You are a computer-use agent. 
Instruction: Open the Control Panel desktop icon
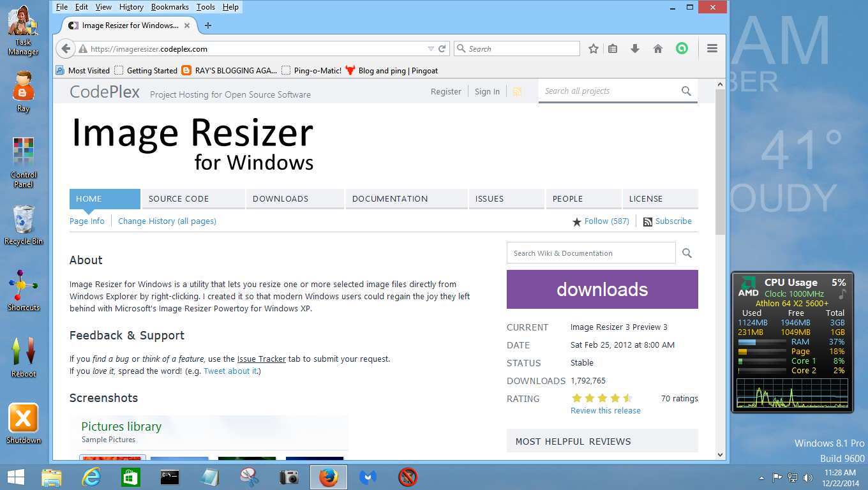tap(23, 162)
